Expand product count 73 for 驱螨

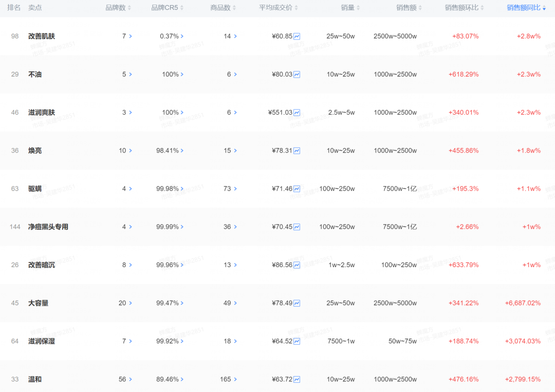click(235, 189)
